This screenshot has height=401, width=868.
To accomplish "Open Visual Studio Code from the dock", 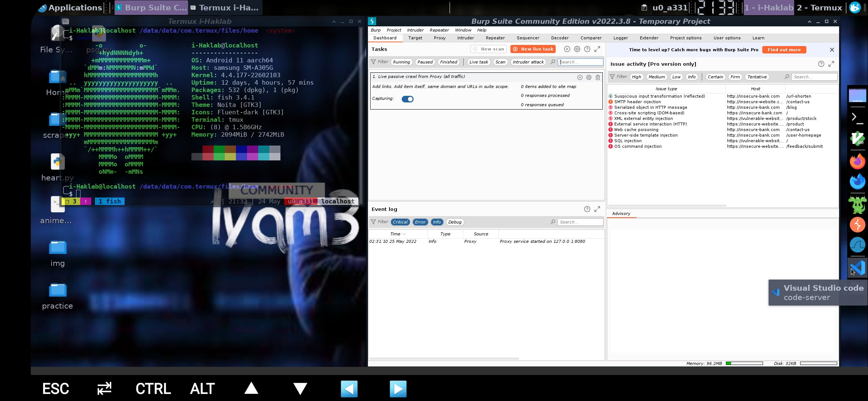I will (x=857, y=267).
